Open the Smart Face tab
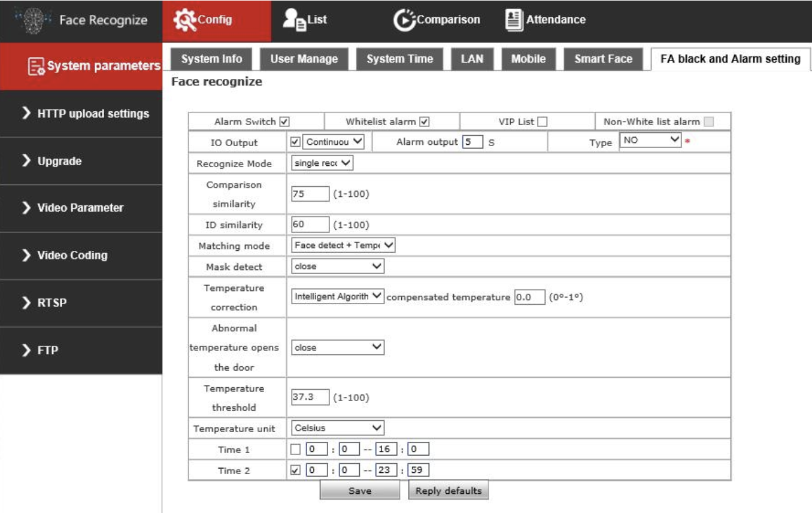 pyautogui.click(x=602, y=59)
